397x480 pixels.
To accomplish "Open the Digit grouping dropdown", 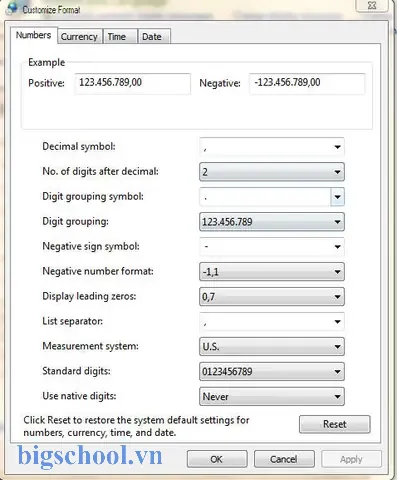I will pyautogui.click(x=272, y=222).
